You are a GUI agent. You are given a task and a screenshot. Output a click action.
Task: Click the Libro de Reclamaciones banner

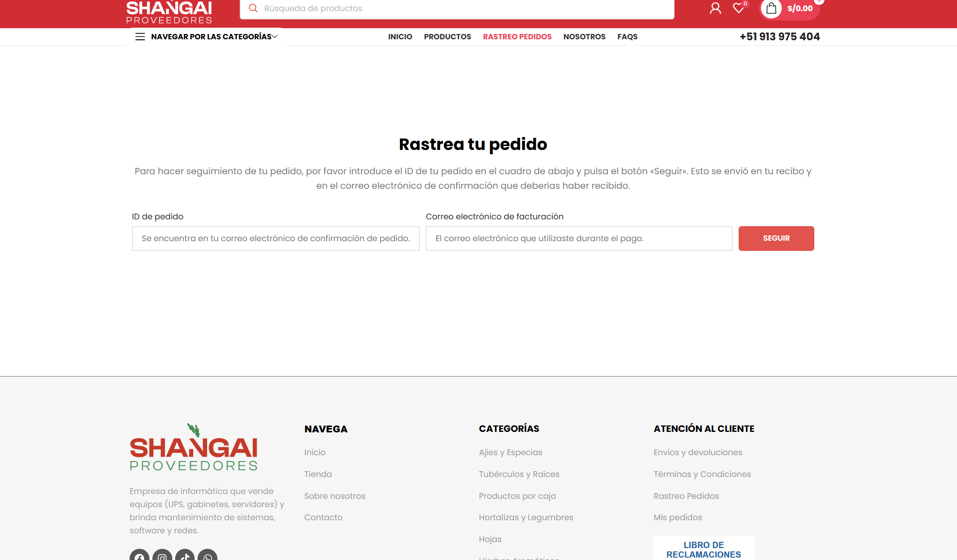(x=703, y=549)
